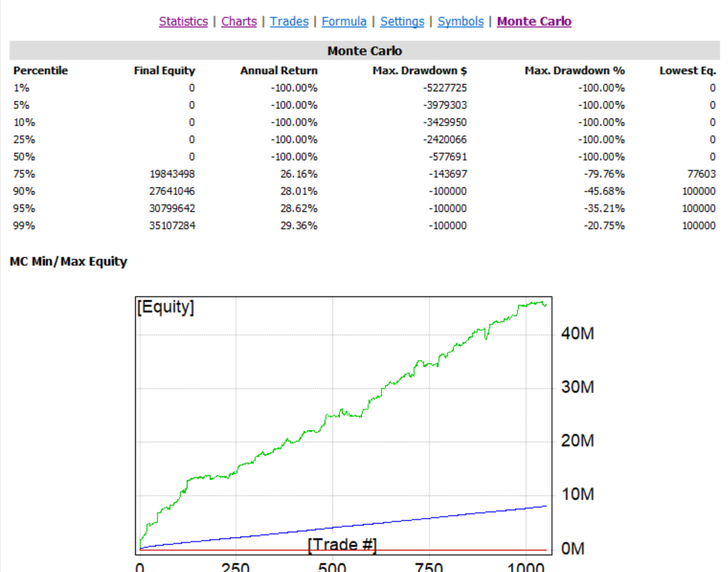Image resolution: width=728 pixels, height=572 pixels.
Task: Click the Annual Return column header
Action: (x=278, y=71)
